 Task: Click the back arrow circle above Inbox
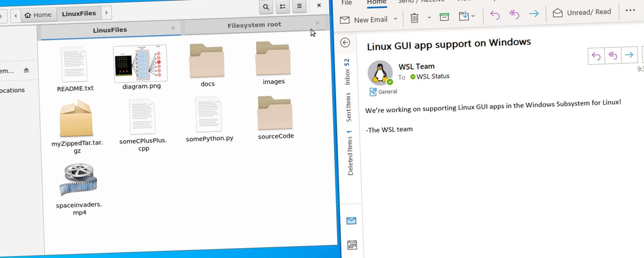(x=345, y=43)
